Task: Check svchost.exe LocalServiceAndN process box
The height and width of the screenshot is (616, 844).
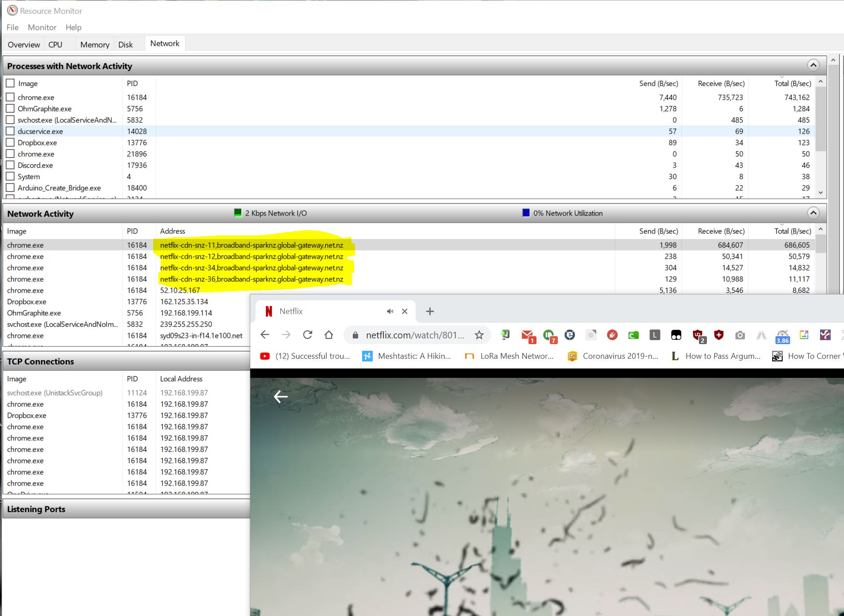Action: click(x=10, y=120)
